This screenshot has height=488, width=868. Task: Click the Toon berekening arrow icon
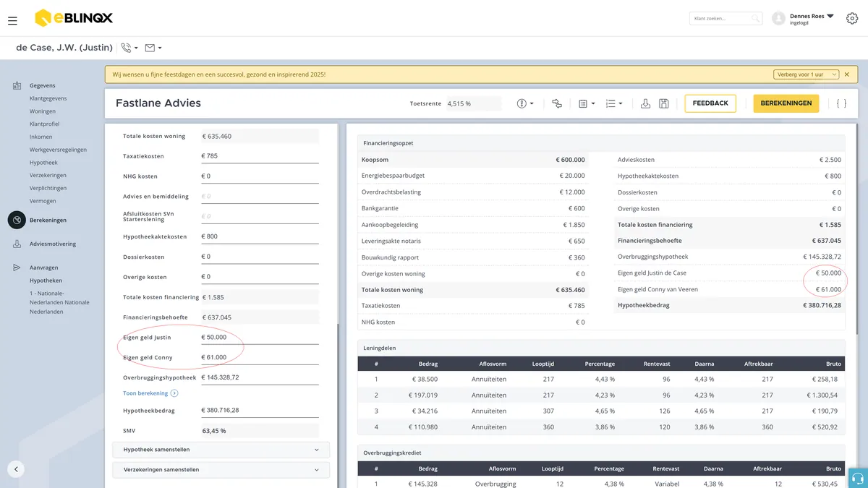174,393
